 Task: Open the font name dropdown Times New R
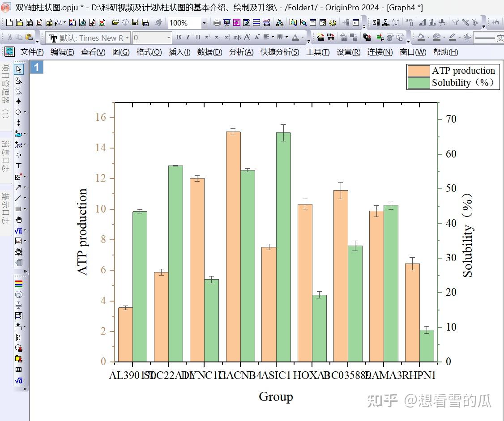pyautogui.click(x=127, y=38)
